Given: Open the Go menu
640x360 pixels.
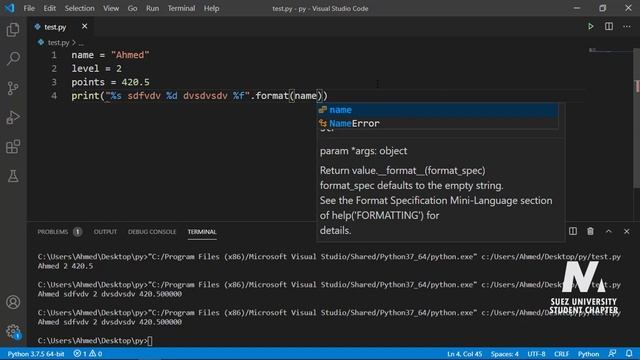Looking at the screenshot, I should [132, 8].
